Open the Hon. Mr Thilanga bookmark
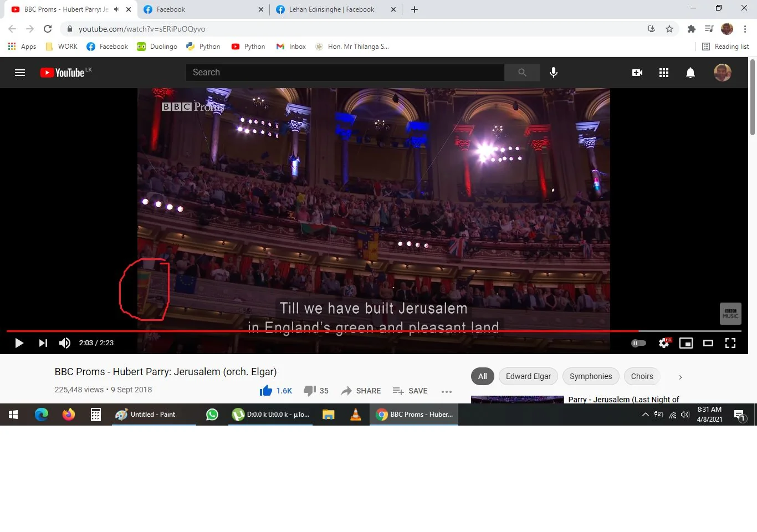Viewport: 757px width, 532px height. pyautogui.click(x=352, y=47)
